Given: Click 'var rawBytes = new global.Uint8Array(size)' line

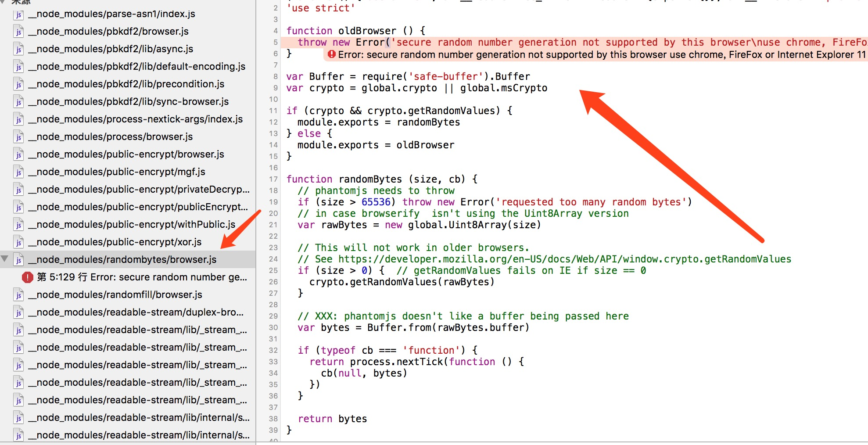Looking at the screenshot, I should point(419,225).
